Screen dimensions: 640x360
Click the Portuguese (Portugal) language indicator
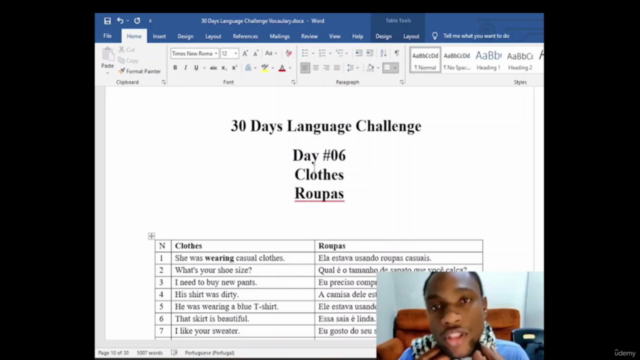209,353
